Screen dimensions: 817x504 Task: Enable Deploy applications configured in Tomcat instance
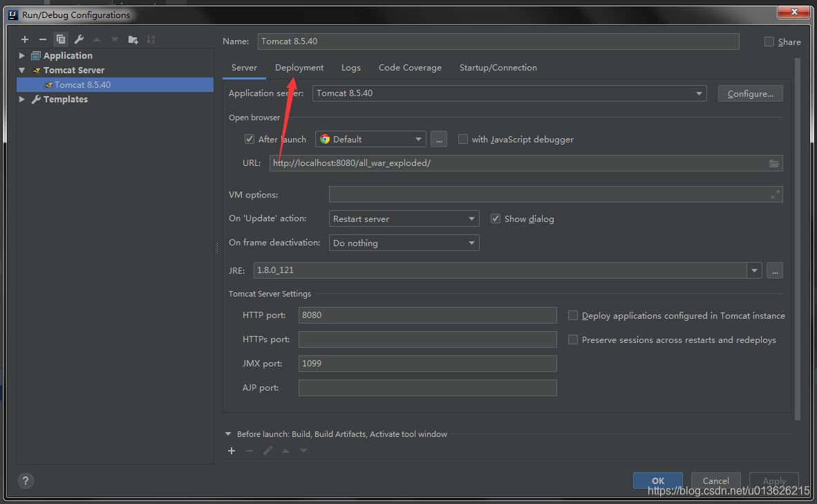[x=572, y=315]
